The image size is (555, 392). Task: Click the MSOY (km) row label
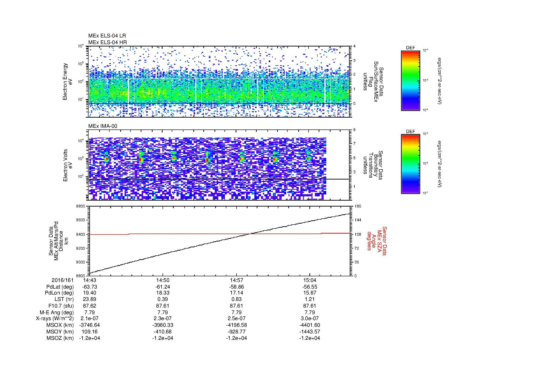(x=60, y=332)
